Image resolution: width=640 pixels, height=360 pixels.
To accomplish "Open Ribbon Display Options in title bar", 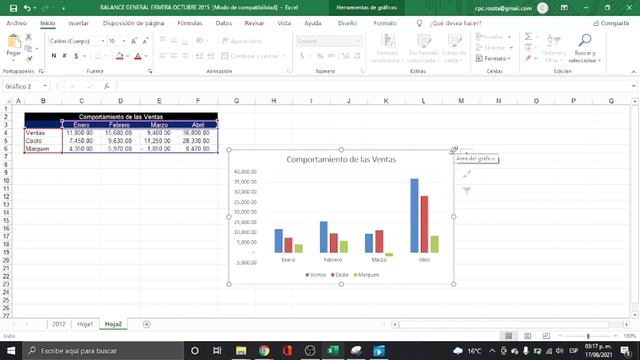I will pyautogui.click(x=564, y=8).
